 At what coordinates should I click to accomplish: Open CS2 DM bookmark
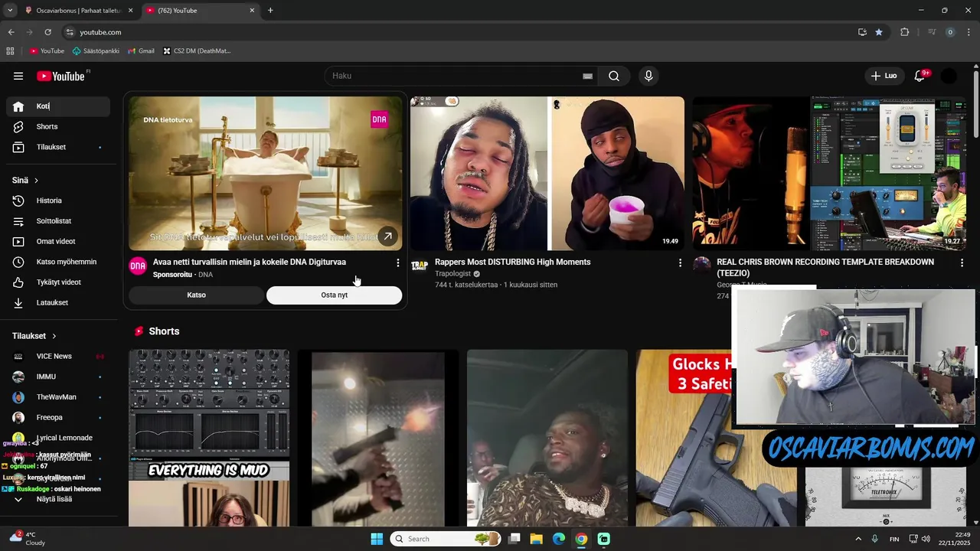coord(197,51)
